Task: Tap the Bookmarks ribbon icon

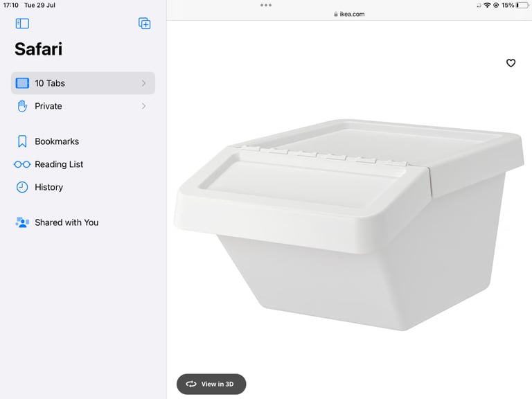Action: (x=22, y=141)
